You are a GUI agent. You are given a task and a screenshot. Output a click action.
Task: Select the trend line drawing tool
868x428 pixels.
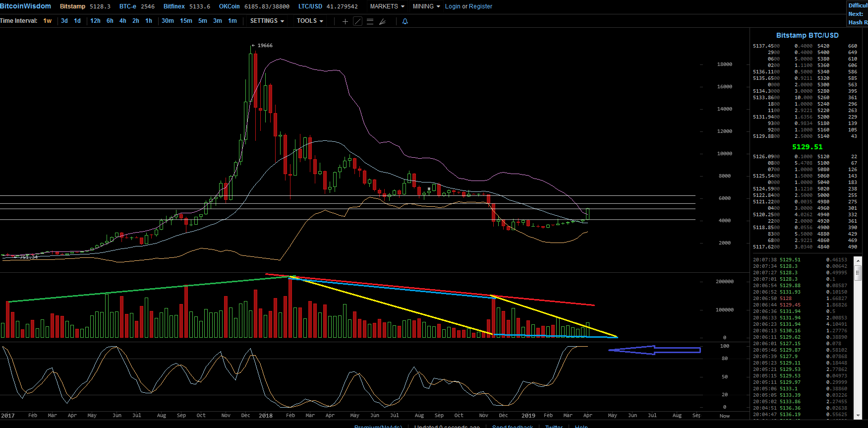pyautogui.click(x=357, y=21)
